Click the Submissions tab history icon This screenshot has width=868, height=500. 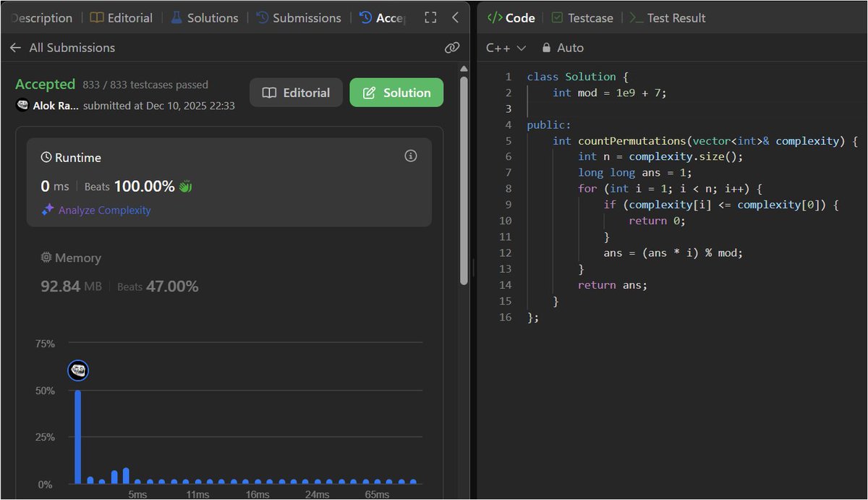tap(263, 18)
